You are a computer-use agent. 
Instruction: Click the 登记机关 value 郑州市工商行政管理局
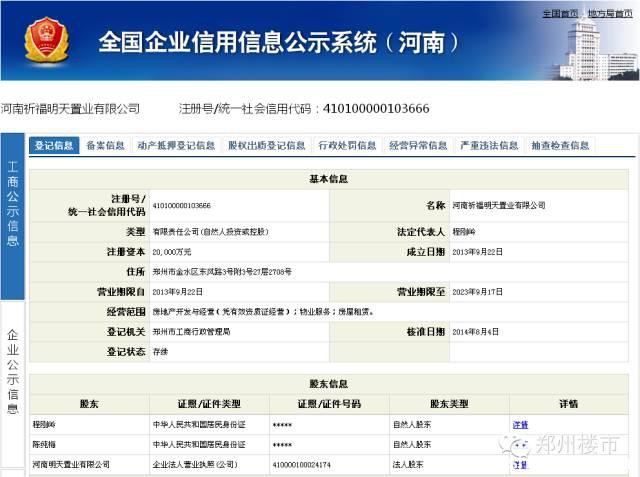[191, 332]
